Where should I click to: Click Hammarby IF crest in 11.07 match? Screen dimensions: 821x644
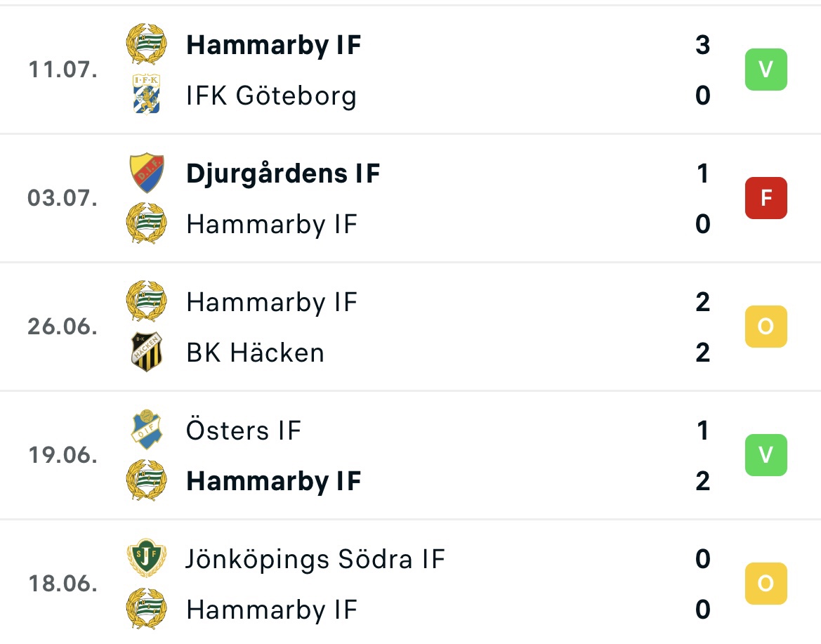[x=147, y=44]
